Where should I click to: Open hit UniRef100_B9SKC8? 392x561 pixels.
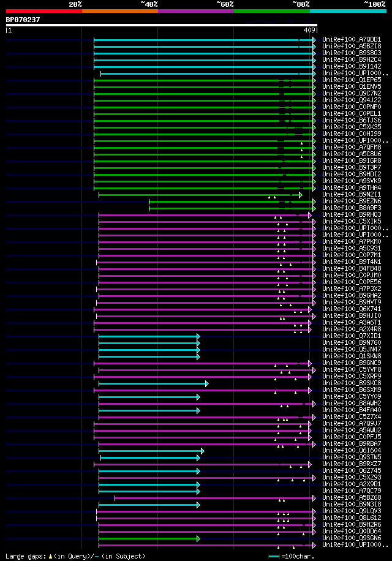click(x=352, y=383)
